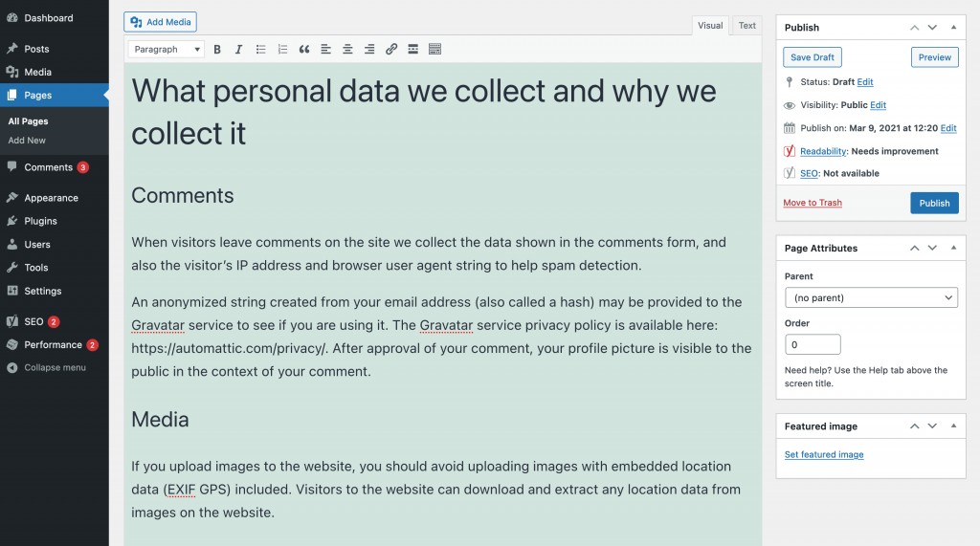This screenshot has width=980, height=546.
Task: Insert a bulleted list
Action: [x=260, y=49]
